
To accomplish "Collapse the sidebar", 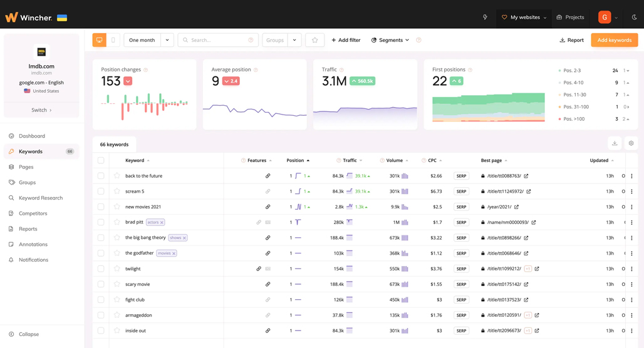I will click(24, 334).
